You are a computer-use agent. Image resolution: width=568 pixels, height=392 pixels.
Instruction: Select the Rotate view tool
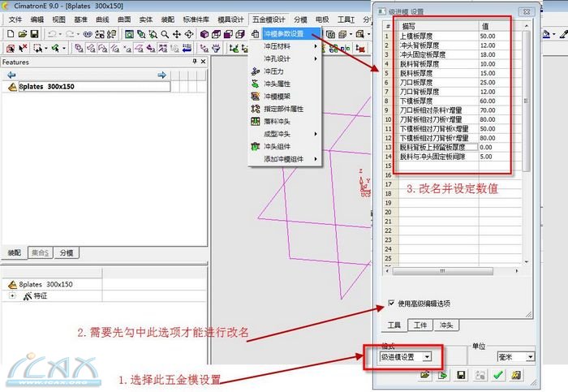pyautogui.click(x=189, y=34)
